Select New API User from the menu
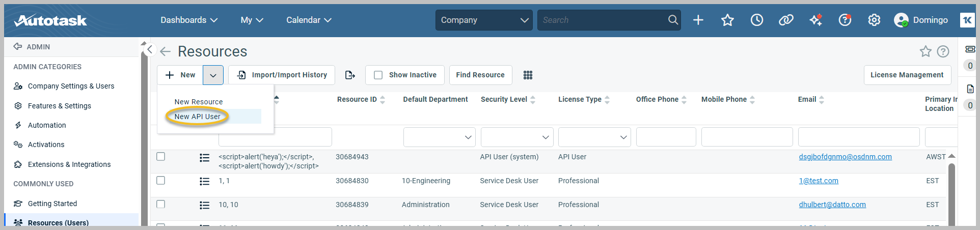 (x=198, y=117)
